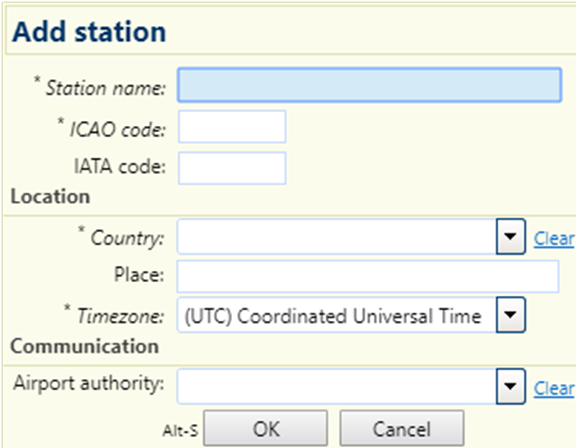Click the Station name text field
Viewport: 576px width, 448px height.
click(370, 85)
